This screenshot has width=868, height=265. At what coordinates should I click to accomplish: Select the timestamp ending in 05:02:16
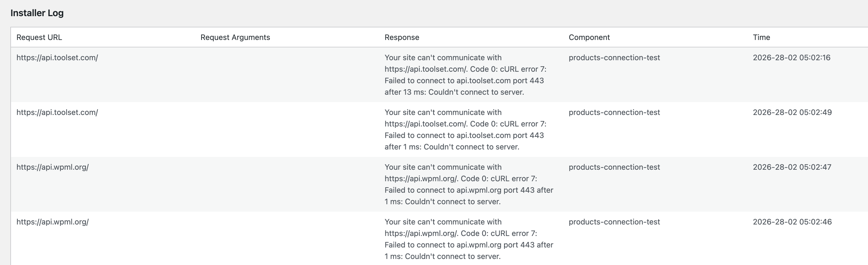[x=791, y=58]
